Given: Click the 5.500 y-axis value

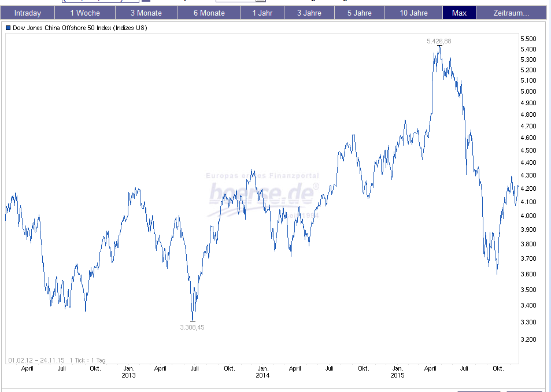Looking at the screenshot, I should tap(528, 39).
